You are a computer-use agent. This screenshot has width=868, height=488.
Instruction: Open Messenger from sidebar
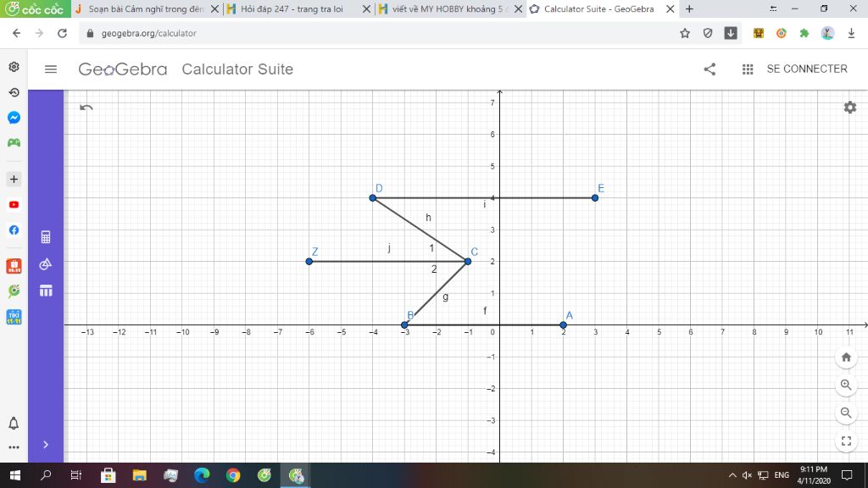[x=14, y=117]
